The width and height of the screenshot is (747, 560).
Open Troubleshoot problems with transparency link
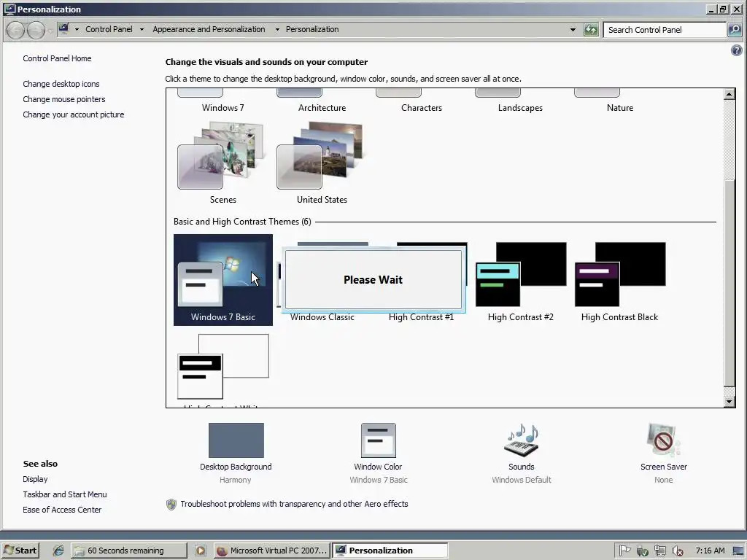point(294,504)
